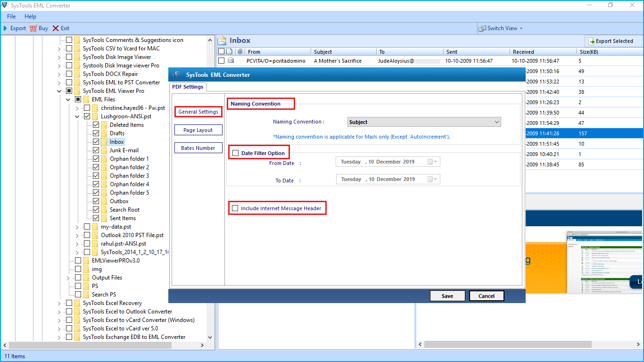Viewport: 644px width, 362px height.
Task: Check the first email row checkbox
Action: point(221,60)
